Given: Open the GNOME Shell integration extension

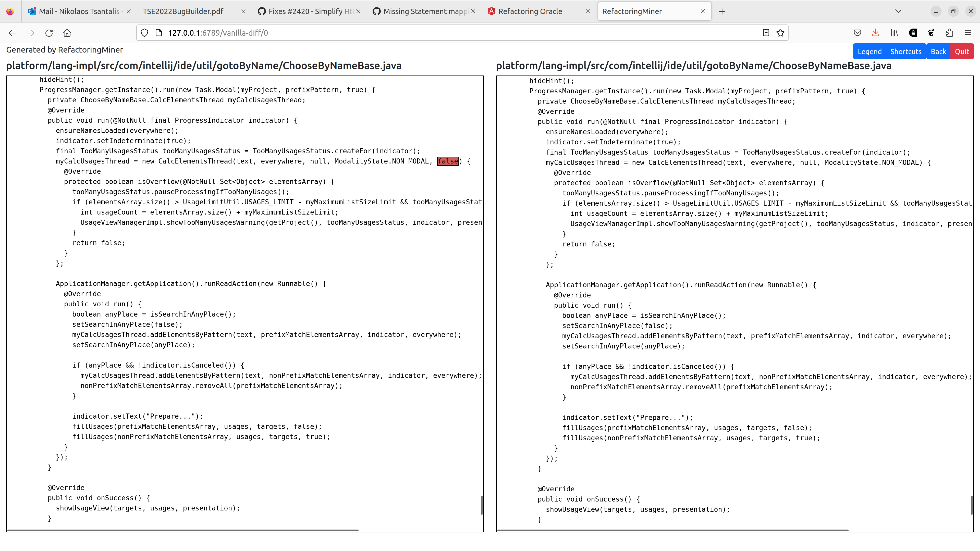Looking at the screenshot, I should click(930, 33).
